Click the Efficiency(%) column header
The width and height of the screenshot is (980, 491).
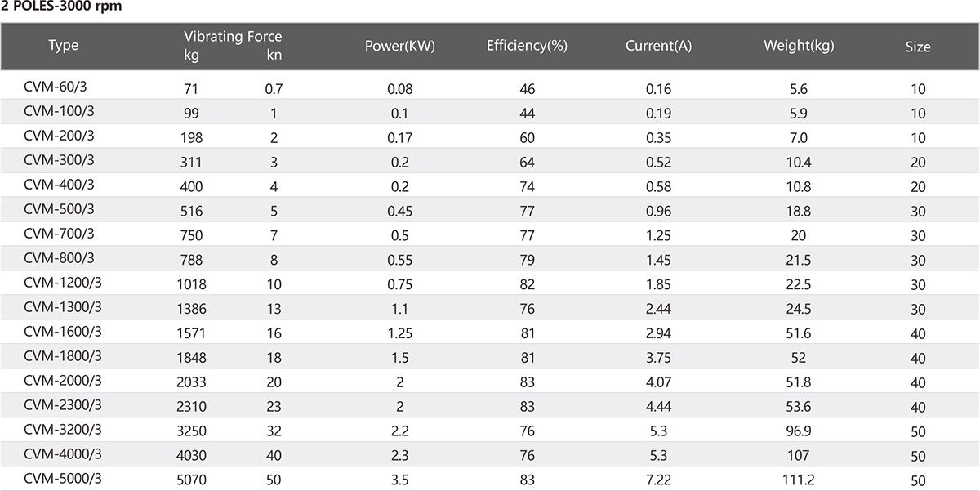click(x=527, y=46)
